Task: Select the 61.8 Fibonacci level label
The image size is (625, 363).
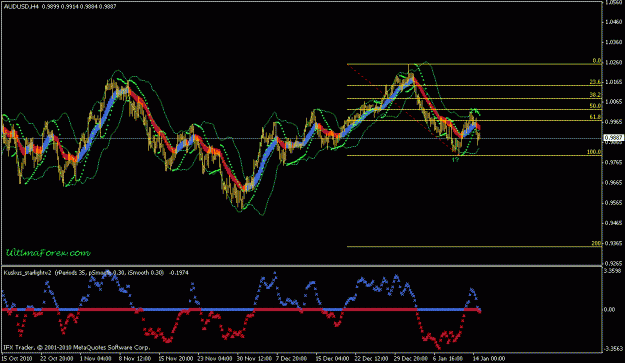Action: coord(596,117)
